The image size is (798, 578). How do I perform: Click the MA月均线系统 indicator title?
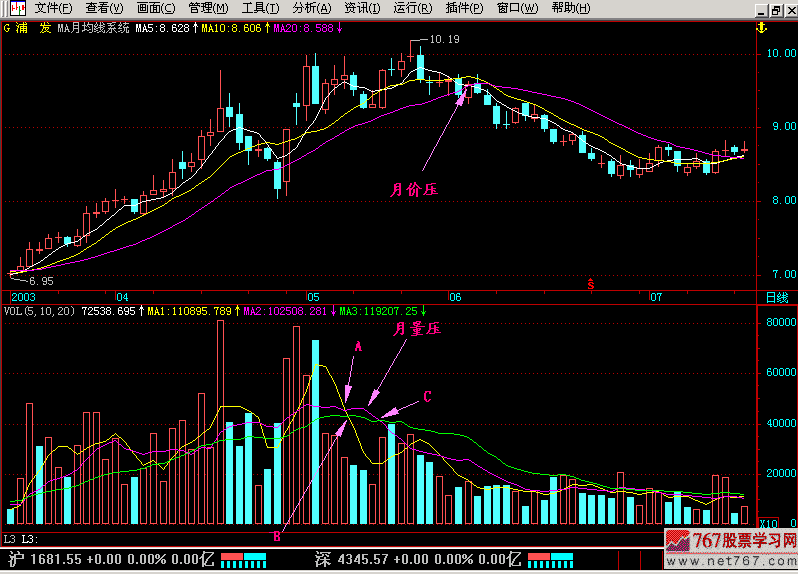[93, 28]
